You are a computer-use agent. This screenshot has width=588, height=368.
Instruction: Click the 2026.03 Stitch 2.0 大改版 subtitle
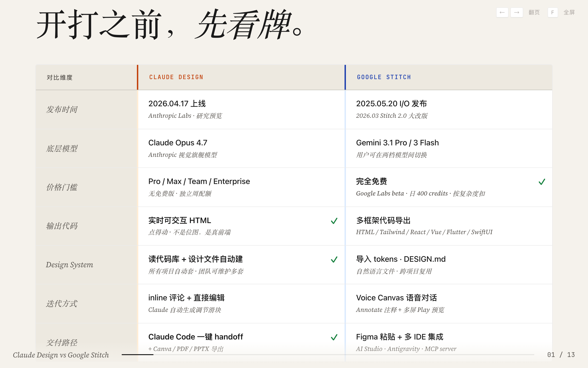click(x=392, y=116)
